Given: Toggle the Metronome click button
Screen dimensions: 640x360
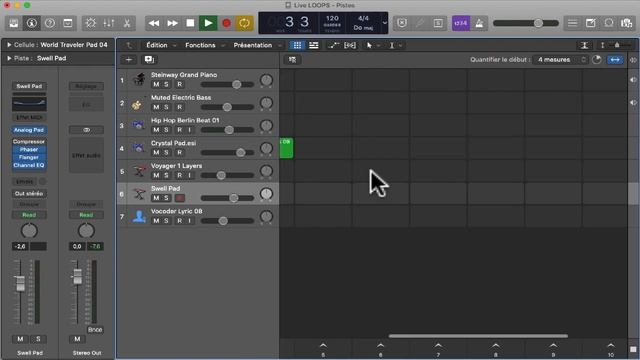Looking at the screenshot, I should tap(479, 23).
